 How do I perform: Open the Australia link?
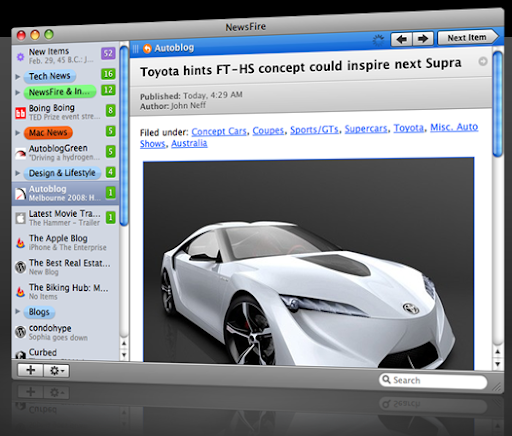coord(189,143)
